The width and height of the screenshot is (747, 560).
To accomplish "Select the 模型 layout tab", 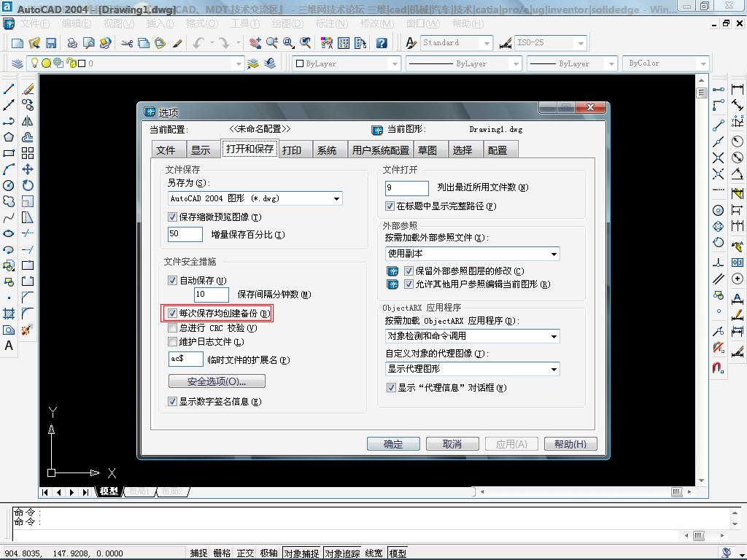I will (109, 491).
